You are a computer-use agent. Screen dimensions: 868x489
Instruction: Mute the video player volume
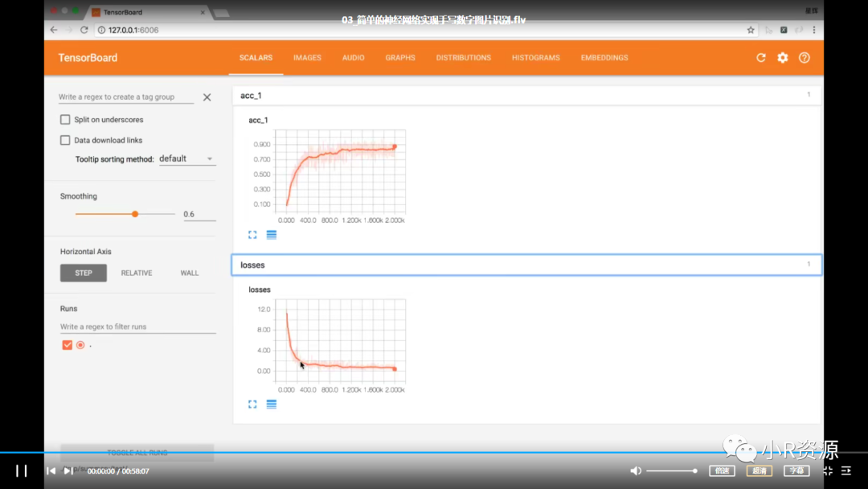(636, 471)
